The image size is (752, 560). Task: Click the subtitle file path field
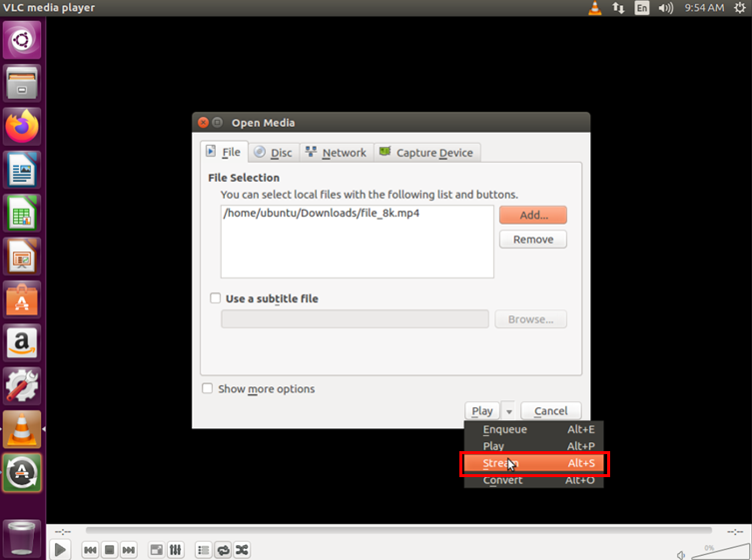[355, 319]
